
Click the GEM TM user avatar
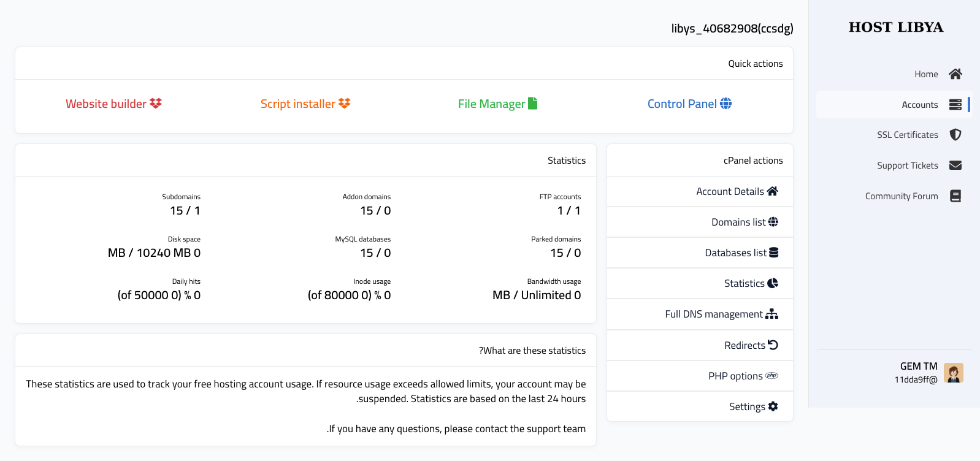tap(953, 373)
